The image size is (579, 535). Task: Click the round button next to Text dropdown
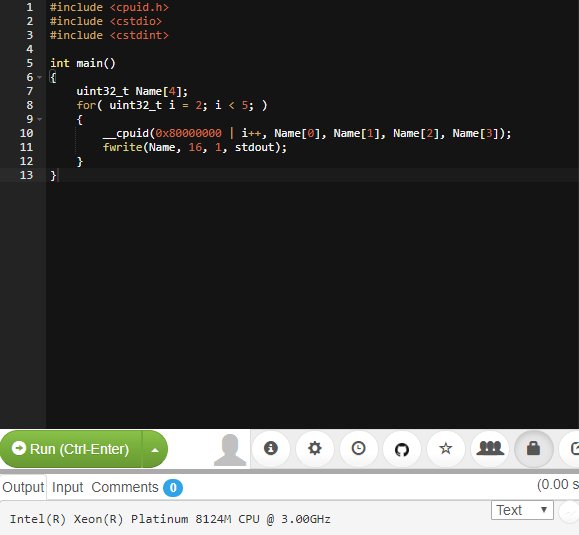coord(569,512)
